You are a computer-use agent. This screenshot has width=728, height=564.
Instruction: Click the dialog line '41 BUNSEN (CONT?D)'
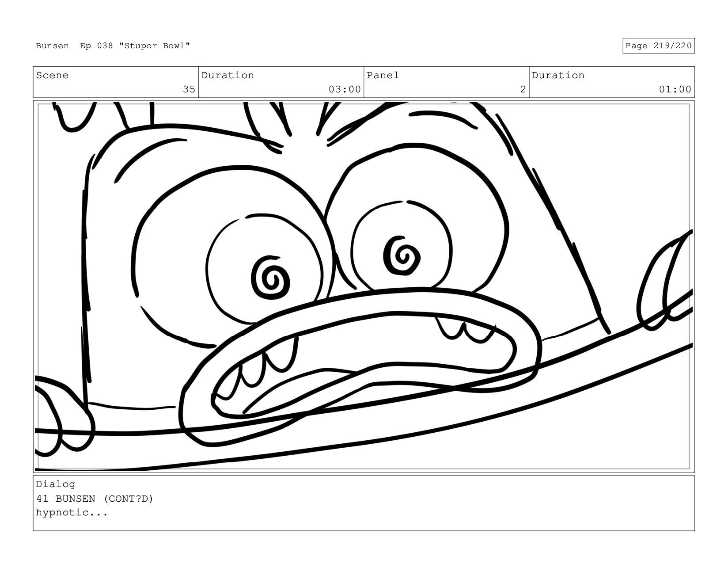pos(95,499)
